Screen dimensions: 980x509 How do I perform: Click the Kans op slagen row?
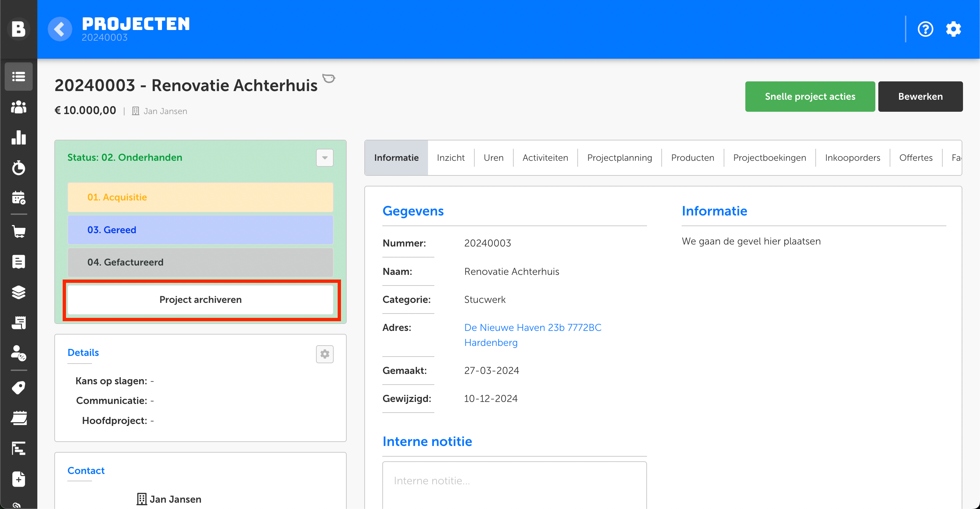[115, 381]
